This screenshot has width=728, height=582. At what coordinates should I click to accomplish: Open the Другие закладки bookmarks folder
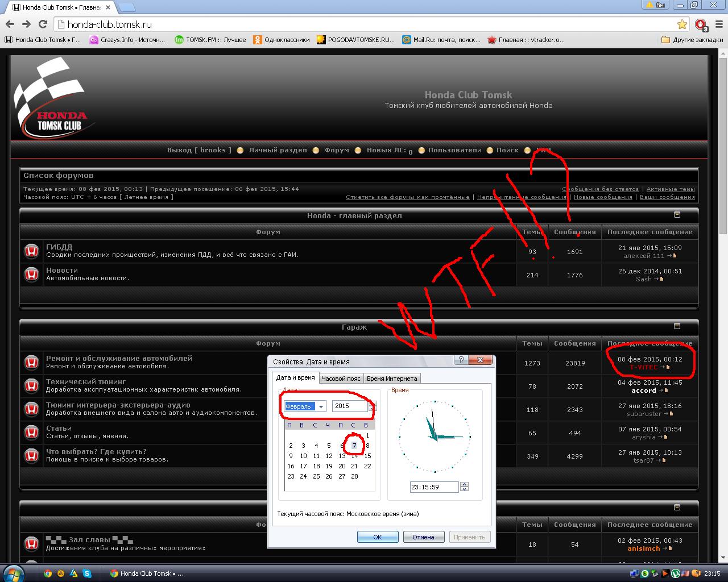click(693, 40)
